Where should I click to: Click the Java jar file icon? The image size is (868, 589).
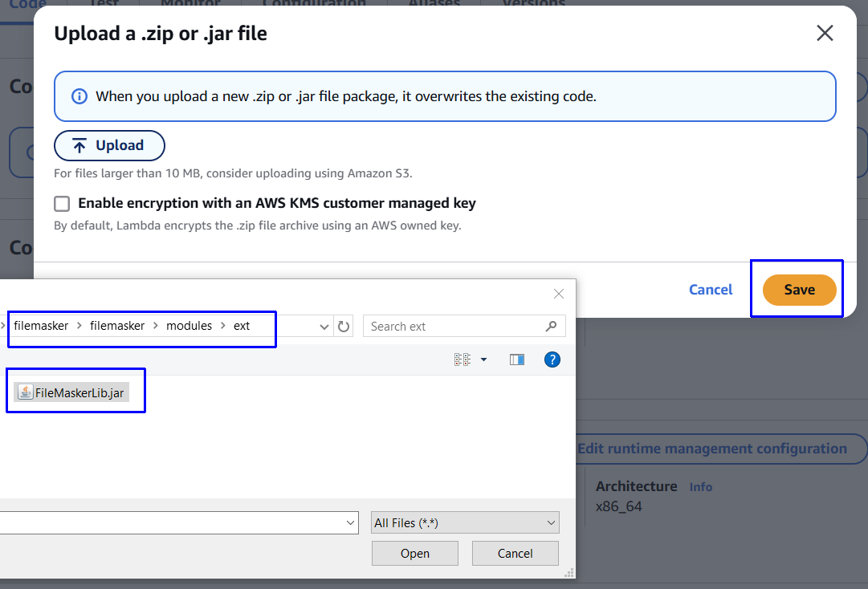(x=26, y=392)
